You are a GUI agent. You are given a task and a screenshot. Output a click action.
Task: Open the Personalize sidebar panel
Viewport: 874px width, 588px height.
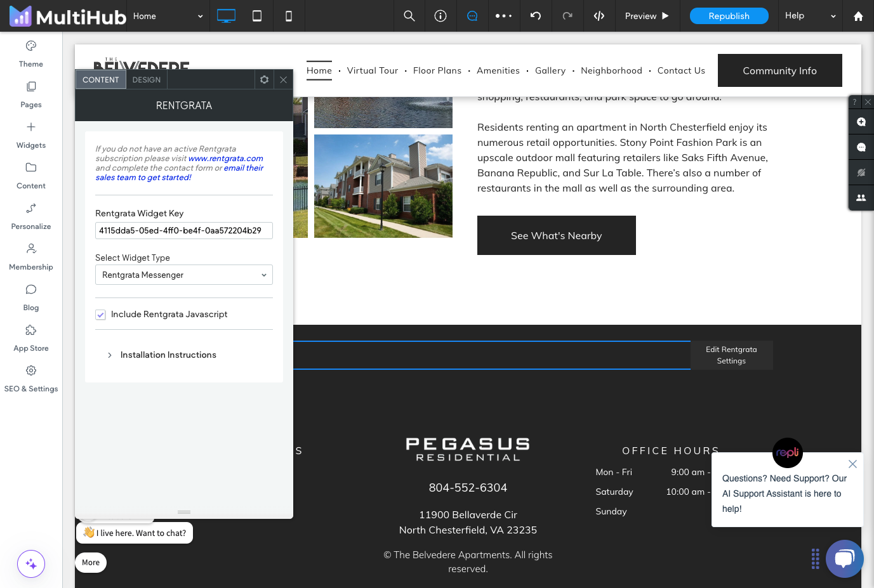(31, 216)
